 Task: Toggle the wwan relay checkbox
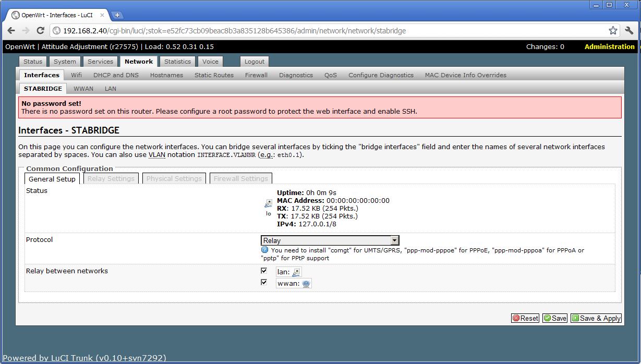tap(264, 282)
